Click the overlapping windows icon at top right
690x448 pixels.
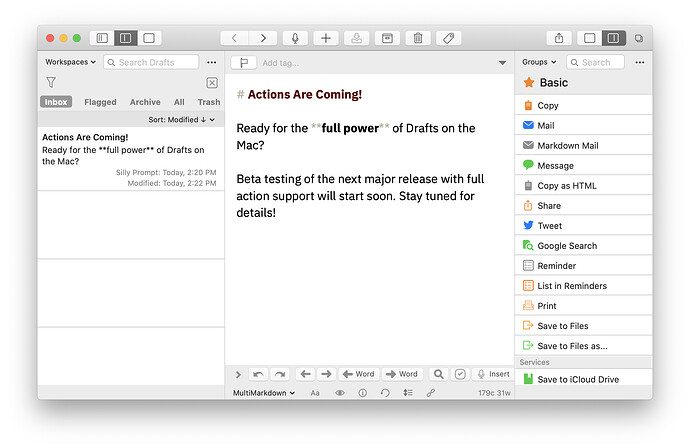639,39
